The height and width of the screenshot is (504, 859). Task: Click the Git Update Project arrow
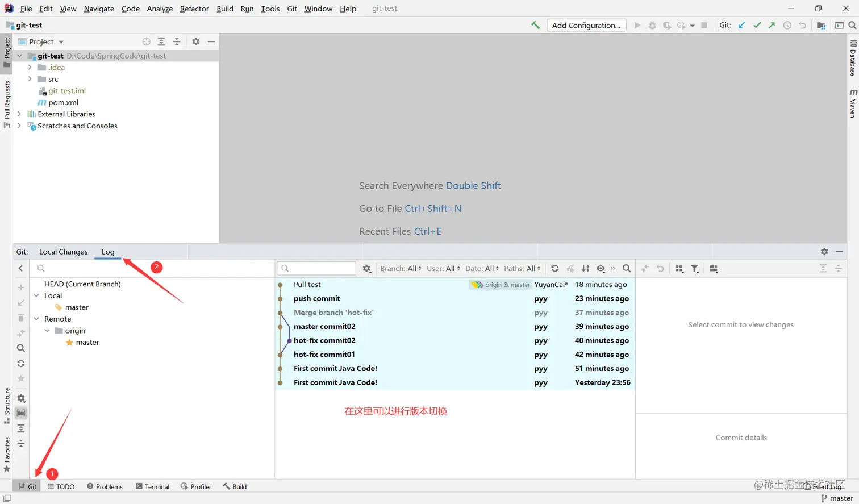pyautogui.click(x=741, y=25)
